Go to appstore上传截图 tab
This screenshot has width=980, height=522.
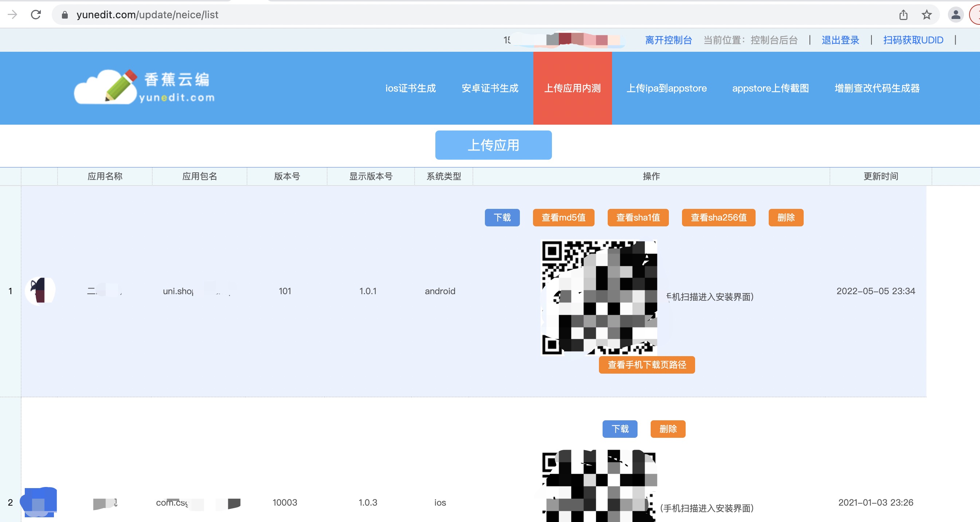point(771,88)
